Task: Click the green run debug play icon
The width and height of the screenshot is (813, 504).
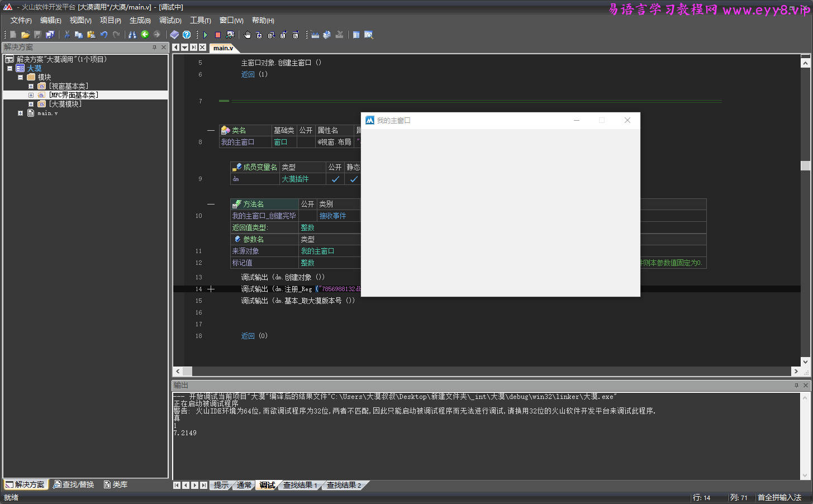Action: coord(206,35)
